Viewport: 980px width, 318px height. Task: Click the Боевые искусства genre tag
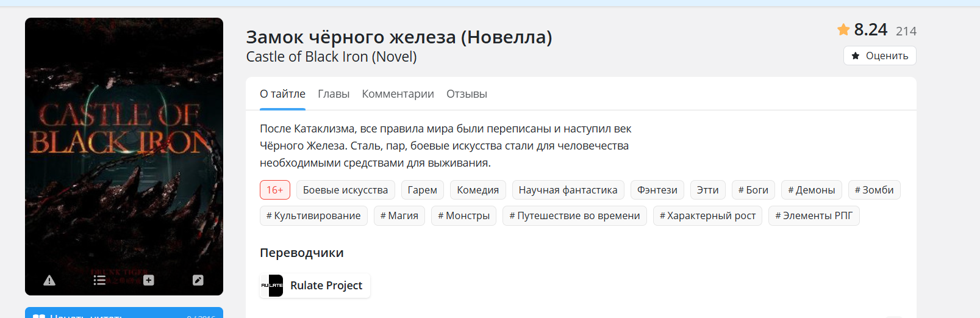[345, 190]
